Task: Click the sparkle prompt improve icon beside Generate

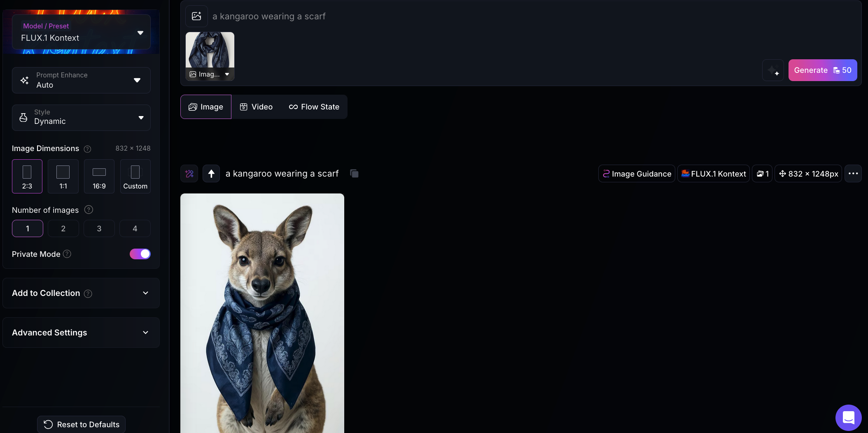Action: [x=773, y=70]
